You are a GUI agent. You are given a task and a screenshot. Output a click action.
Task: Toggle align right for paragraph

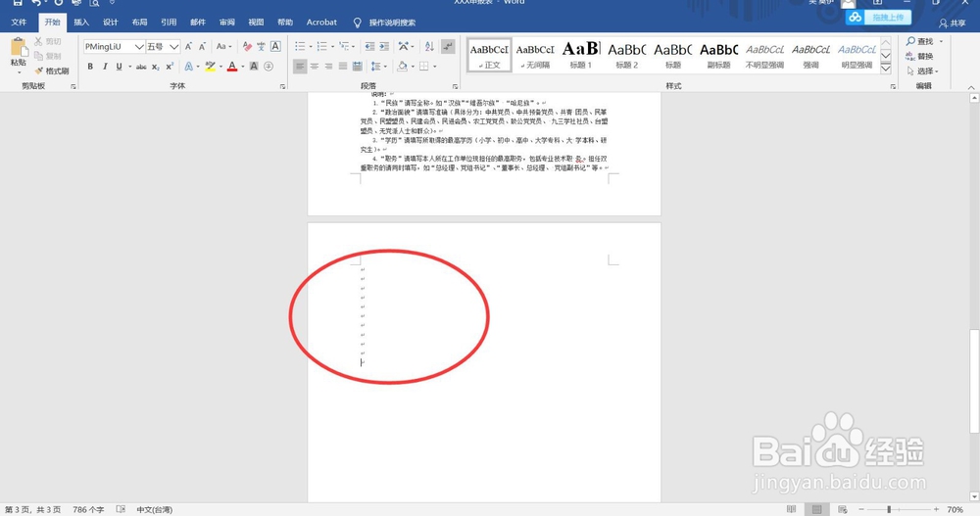(x=328, y=67)
